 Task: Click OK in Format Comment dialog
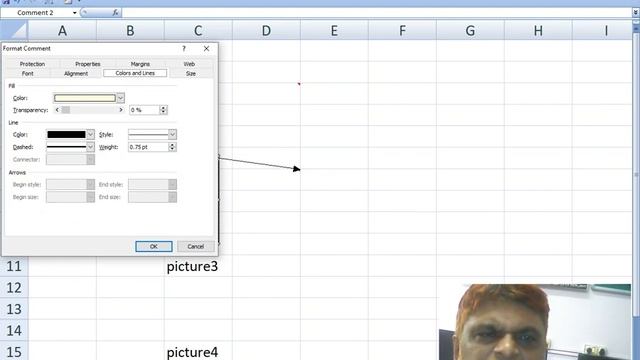coord(153,247)
